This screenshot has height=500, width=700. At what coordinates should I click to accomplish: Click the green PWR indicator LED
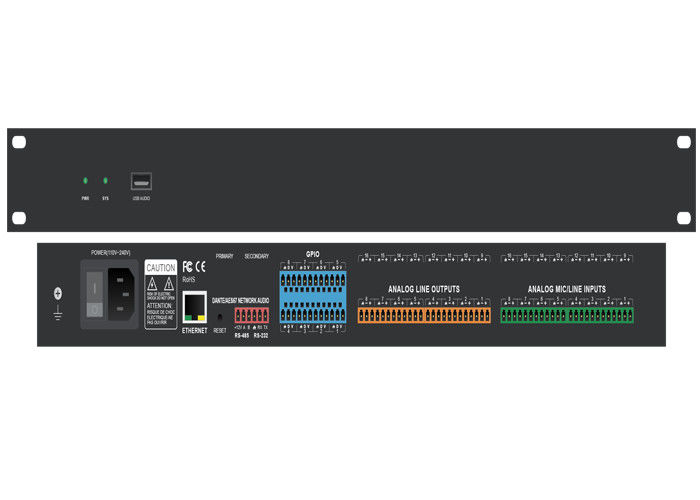(85, 181)
